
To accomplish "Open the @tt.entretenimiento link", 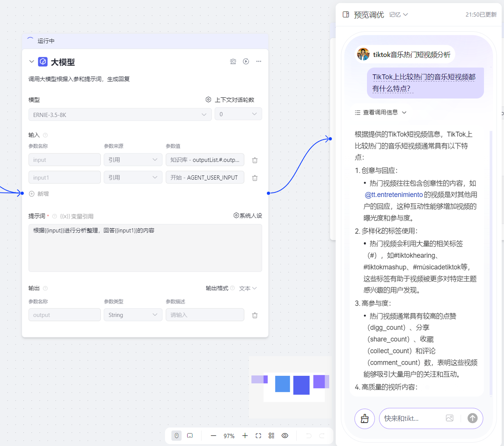I will pyautogui.click(x=394, y=195).
